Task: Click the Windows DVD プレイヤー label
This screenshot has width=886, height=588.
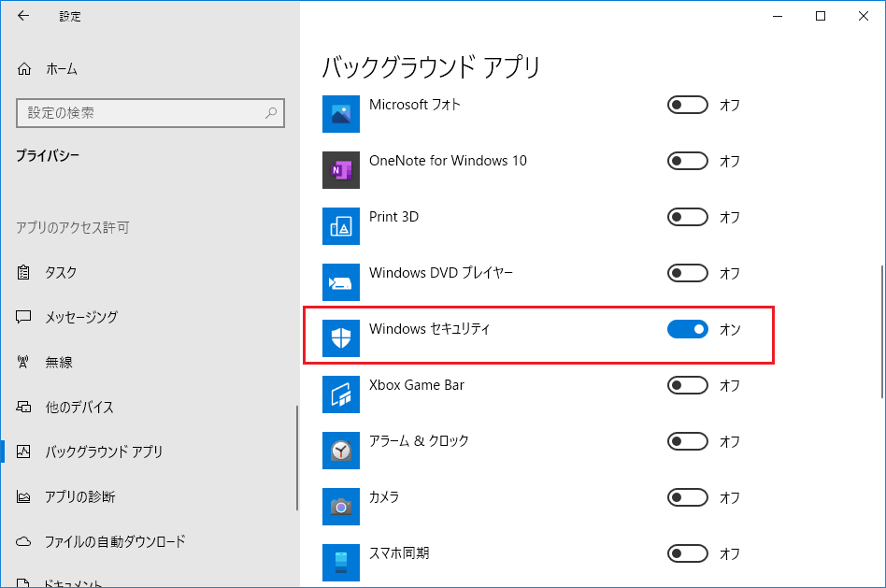Action: [441, 273]
